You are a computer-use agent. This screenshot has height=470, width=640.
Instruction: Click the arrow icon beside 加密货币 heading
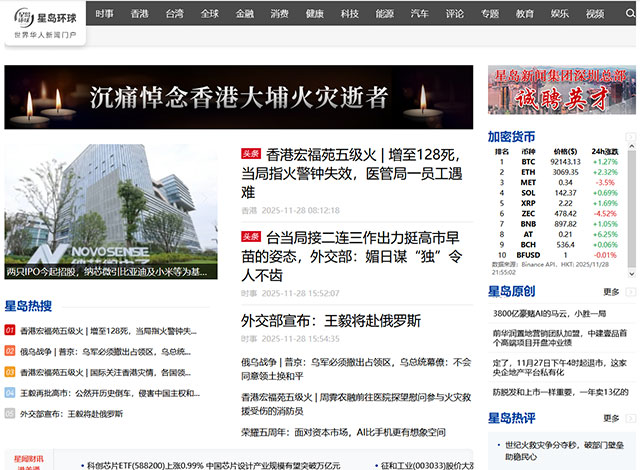pos(629,136)
